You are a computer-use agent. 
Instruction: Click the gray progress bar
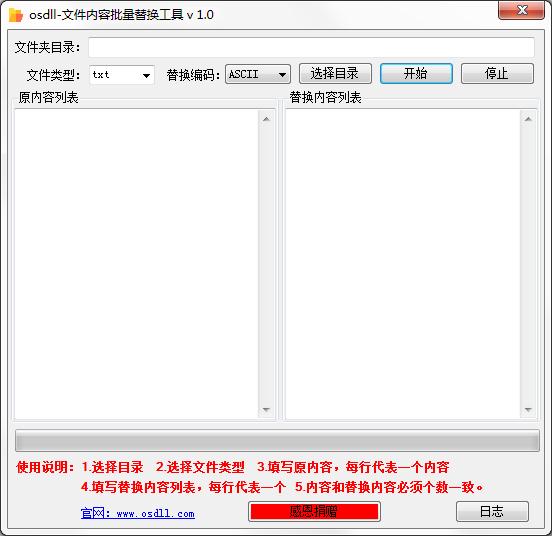(277, 440)
